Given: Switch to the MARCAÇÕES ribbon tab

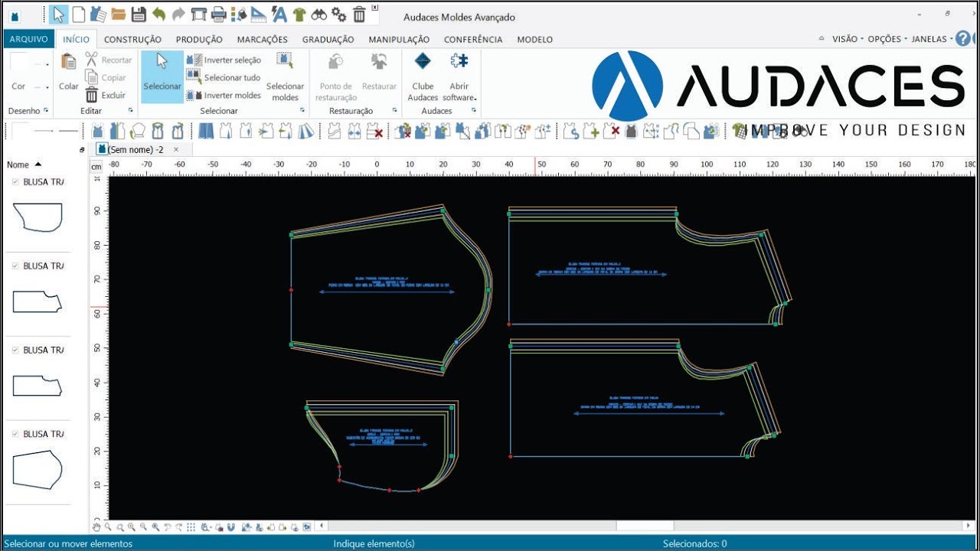Looking at the screenshot, I should (263, 40).
